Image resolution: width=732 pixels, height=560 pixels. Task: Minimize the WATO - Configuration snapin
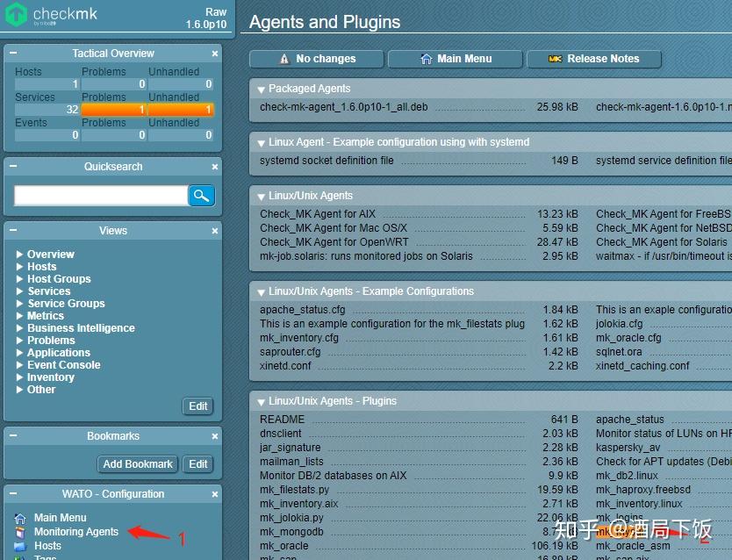(x=13, y=493)
